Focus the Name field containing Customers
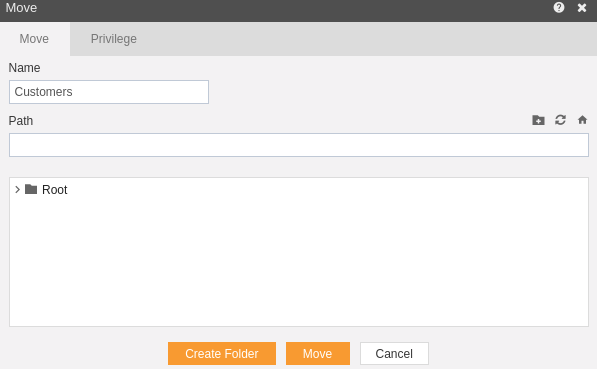Screen dimensions: 597x369 (x=109, y=92)
